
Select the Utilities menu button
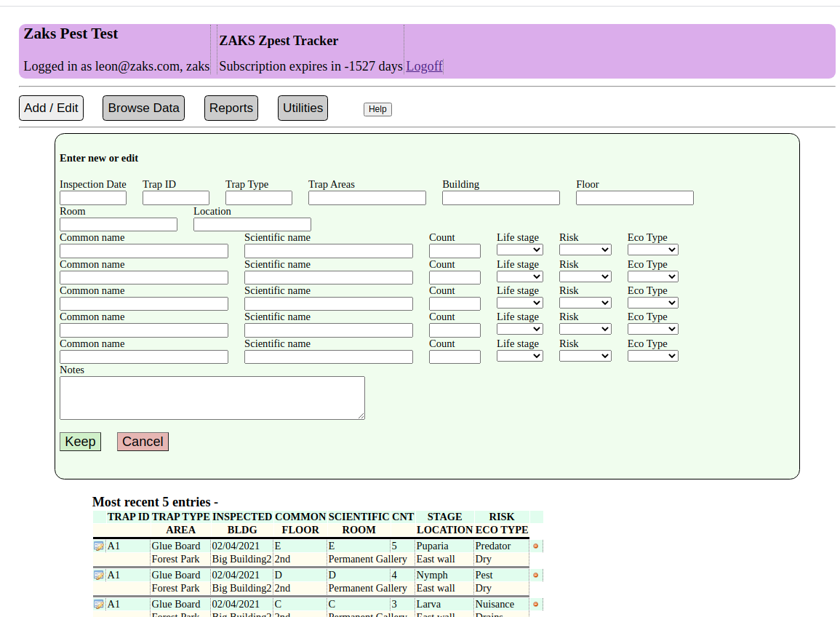point(303,108)
